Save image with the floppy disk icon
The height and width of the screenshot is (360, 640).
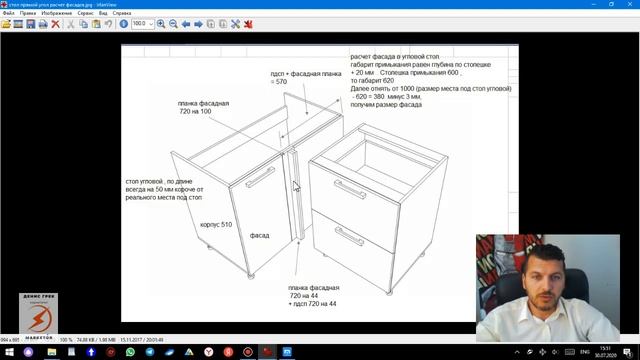(x=31, y=24)
